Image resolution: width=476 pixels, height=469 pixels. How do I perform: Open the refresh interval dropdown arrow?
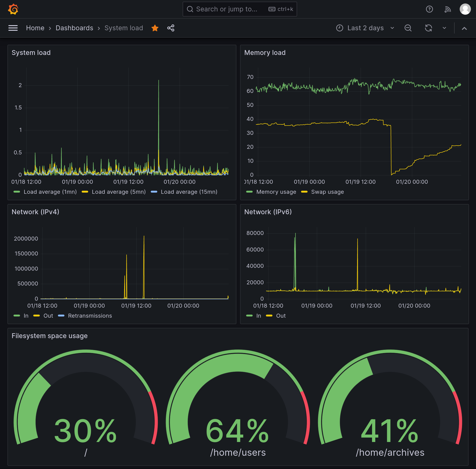tap(444, 28)
